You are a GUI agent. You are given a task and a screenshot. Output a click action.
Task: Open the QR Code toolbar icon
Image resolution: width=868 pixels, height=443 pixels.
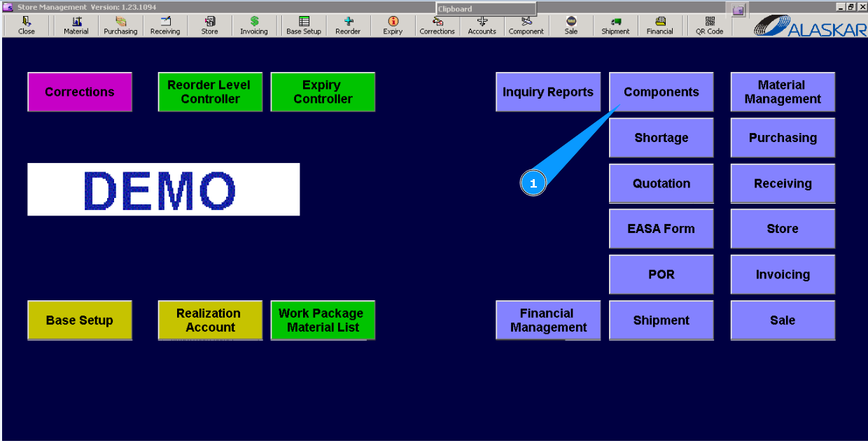(710, 26)
